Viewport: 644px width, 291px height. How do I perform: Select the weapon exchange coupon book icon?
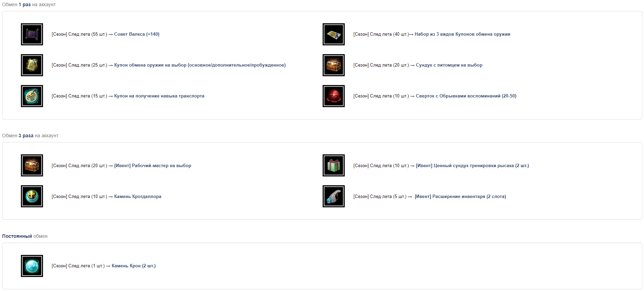32,65
